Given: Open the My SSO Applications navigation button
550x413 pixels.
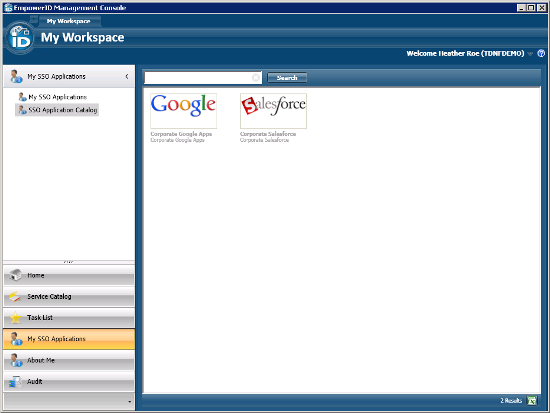Looking at the screenshot, I should [x=69, y=339].
